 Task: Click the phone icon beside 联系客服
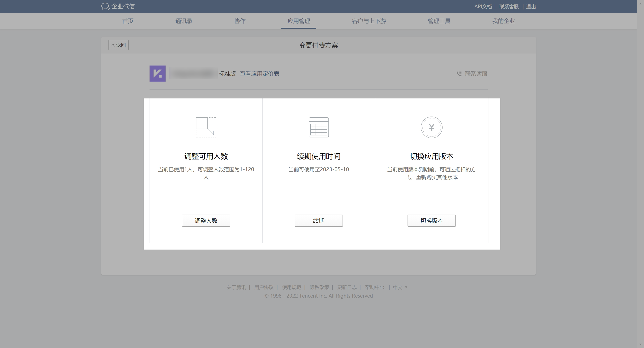click(x=459, y=74)
